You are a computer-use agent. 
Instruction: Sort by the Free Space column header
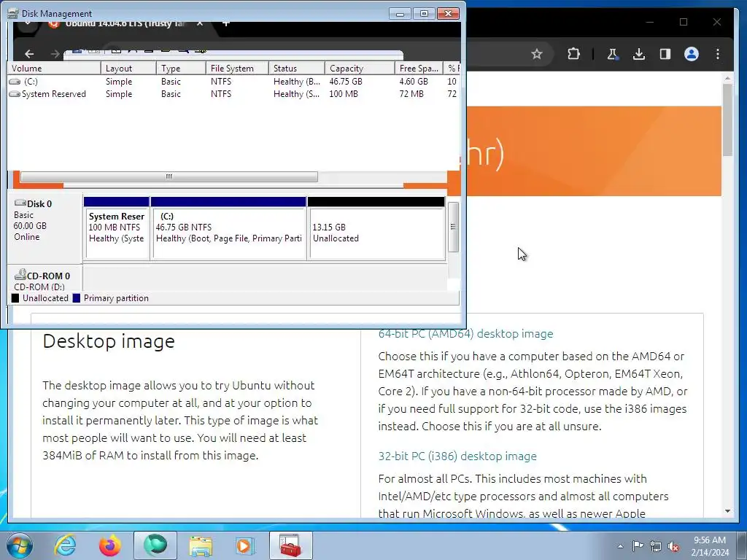coord(419,68)
